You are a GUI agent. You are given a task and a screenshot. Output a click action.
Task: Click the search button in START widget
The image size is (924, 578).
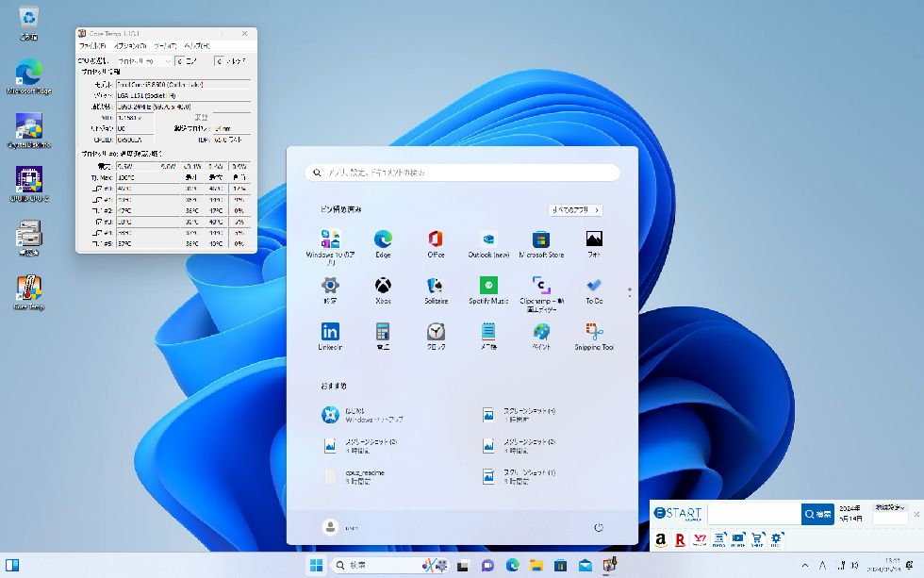[x=817, y=514]
